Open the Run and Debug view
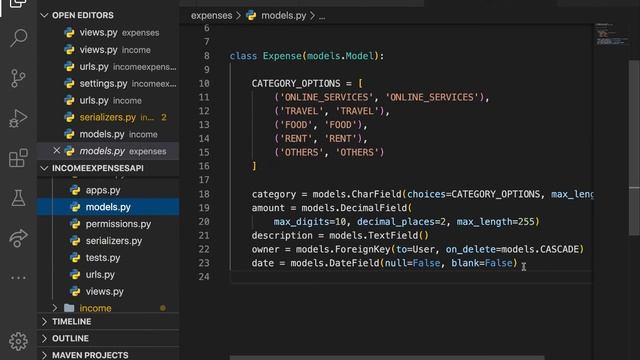Screen dimensions: 640x360 [18, 118]
